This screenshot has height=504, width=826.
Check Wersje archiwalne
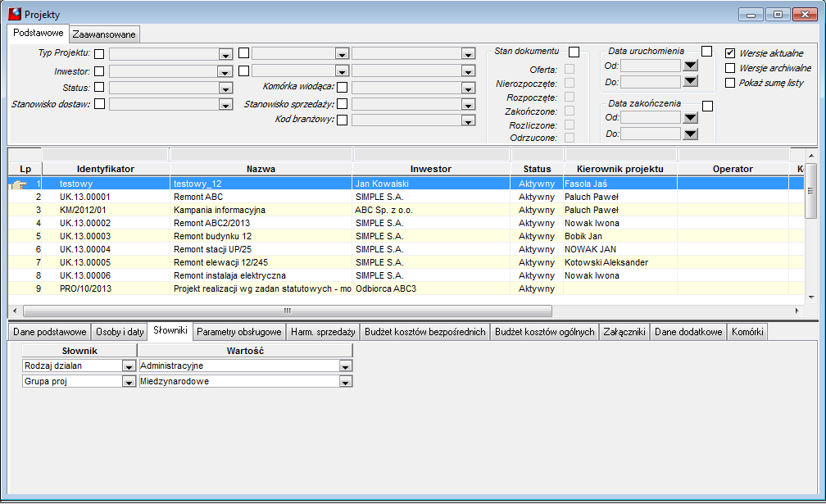tap(730, 68)
